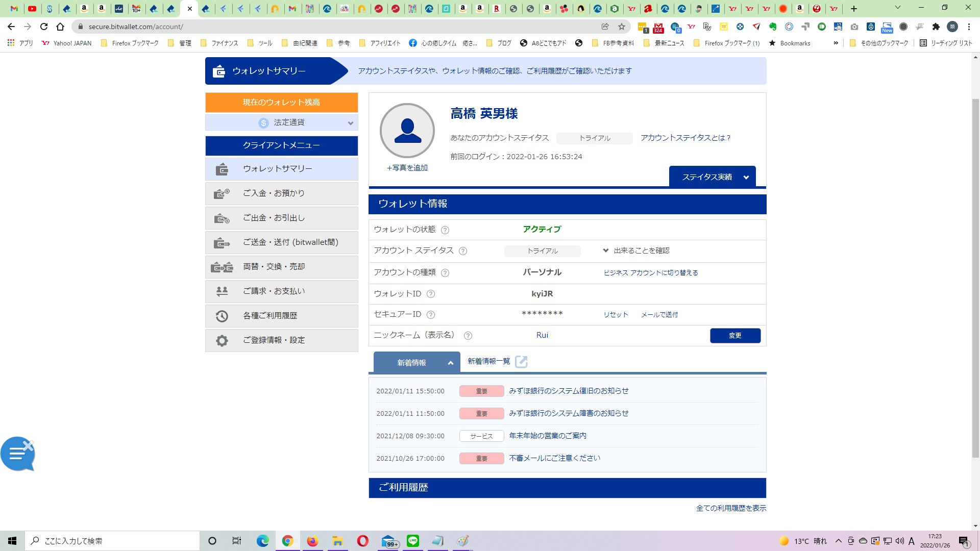Click browser back arrow button

(x=11, y=27)
